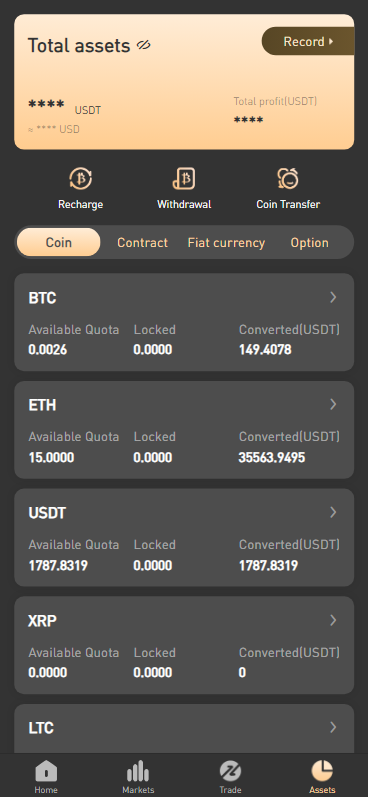Viewport: 368px width, 797px height.
Task: Expand the XRP row chevron
Action: pos(333,620)
